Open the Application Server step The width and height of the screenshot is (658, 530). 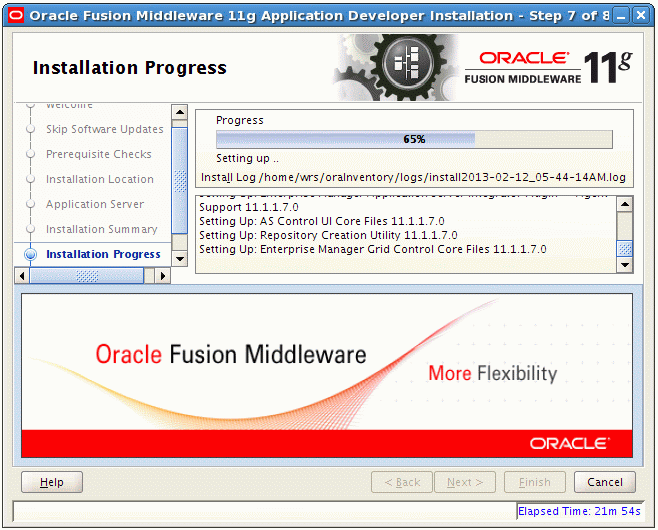coord(94,204)
